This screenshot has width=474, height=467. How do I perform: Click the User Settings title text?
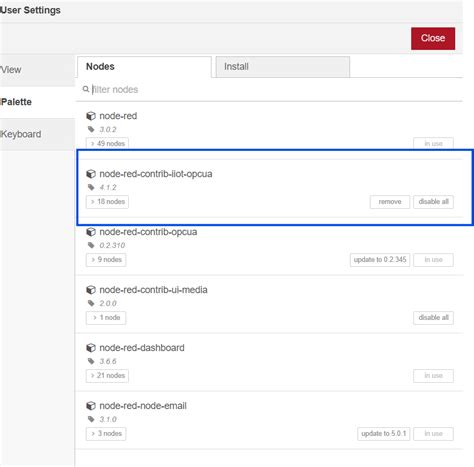pyautogui.click(x=30, y=10)
